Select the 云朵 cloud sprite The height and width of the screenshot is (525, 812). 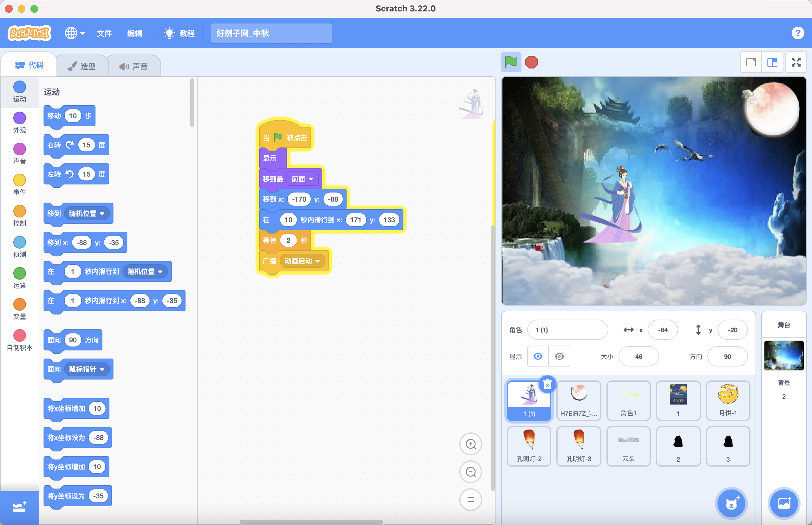point(629,446)
